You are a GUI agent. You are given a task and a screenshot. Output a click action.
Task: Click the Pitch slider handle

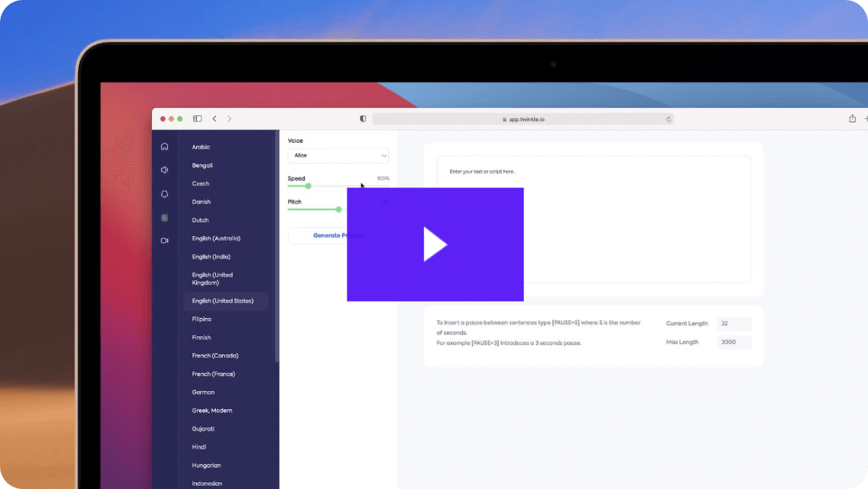click(338, 210)
